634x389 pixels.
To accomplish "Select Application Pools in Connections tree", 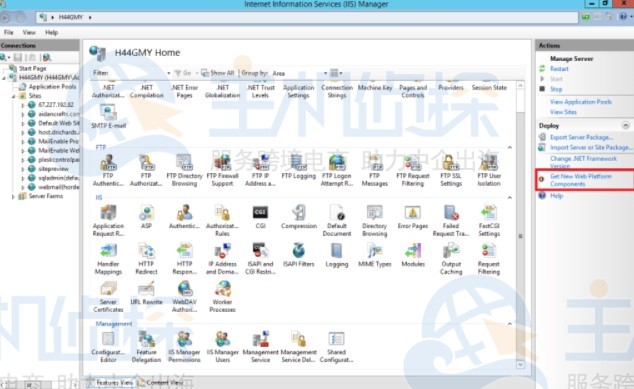I will click(x=52, y=87).
